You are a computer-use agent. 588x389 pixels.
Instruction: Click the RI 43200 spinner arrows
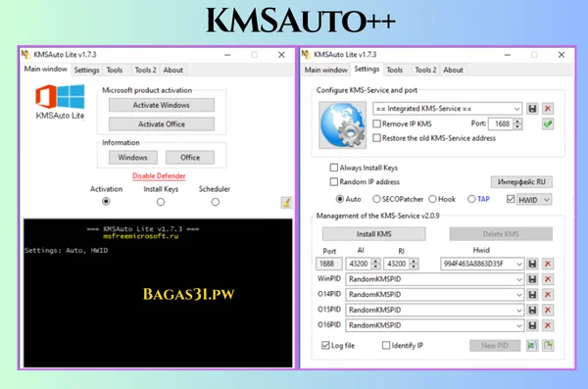(414, 264)
